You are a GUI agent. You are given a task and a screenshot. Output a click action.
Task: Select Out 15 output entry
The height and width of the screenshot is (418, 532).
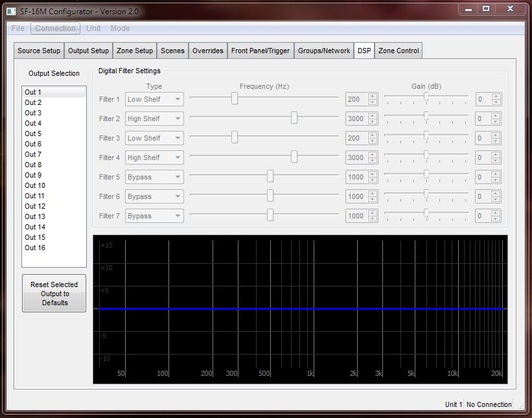tap(54, 237)
